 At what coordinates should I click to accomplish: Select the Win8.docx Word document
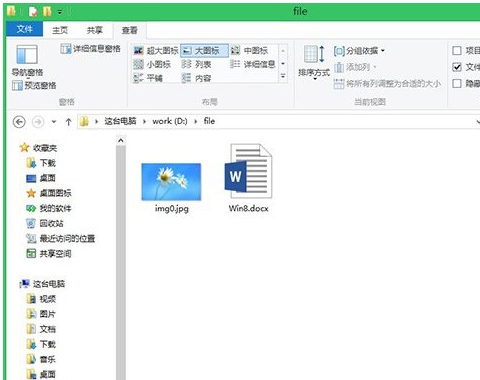pos(249,178)
